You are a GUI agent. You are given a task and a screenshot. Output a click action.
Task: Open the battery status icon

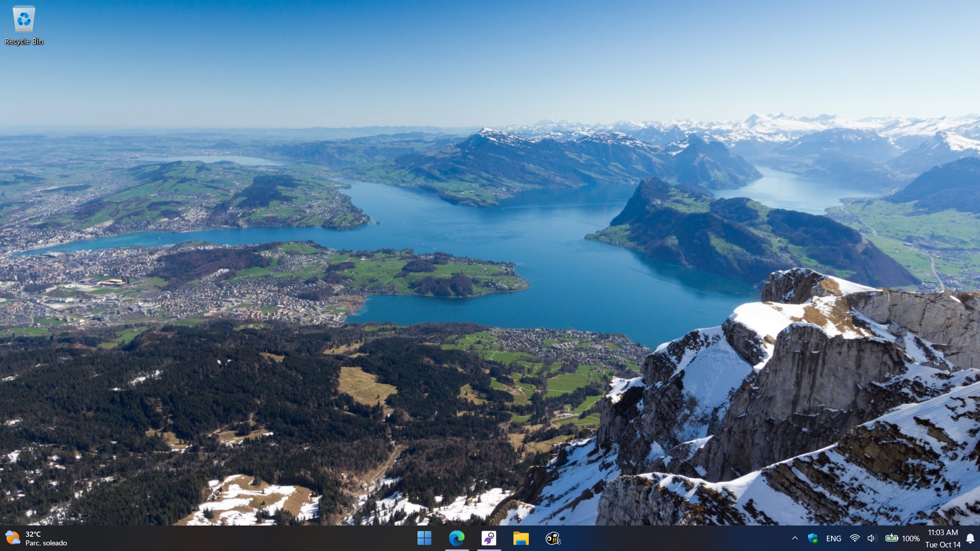coord(892,538)
